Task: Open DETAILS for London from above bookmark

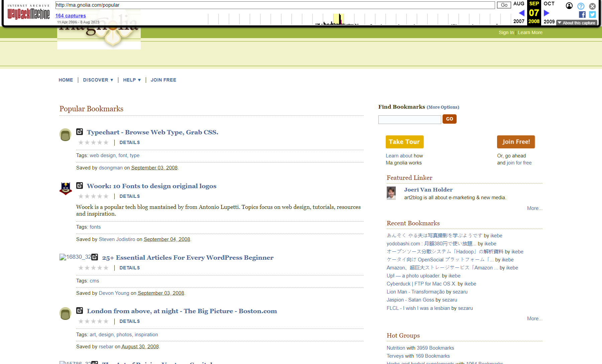Action: click(x=130, y=321)
